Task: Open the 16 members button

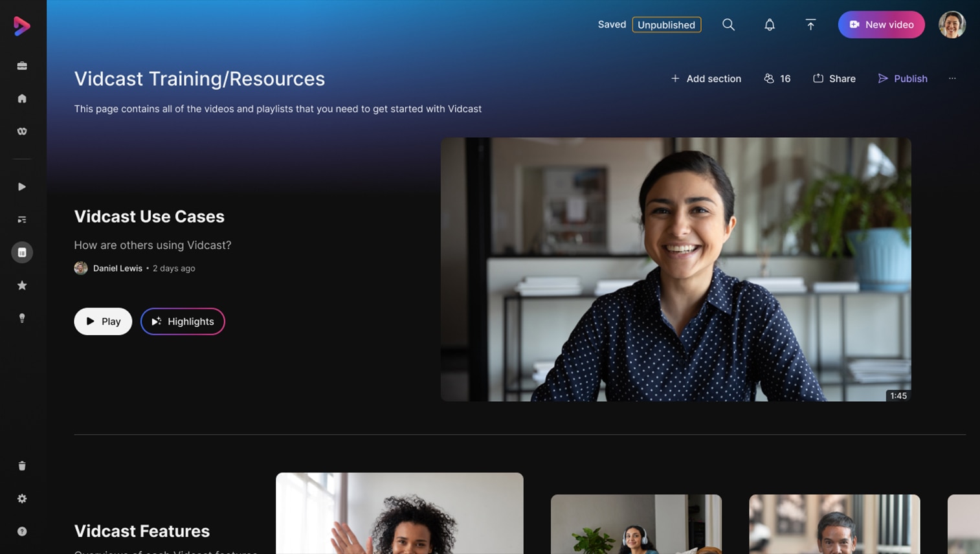Action: coord(777,78)
